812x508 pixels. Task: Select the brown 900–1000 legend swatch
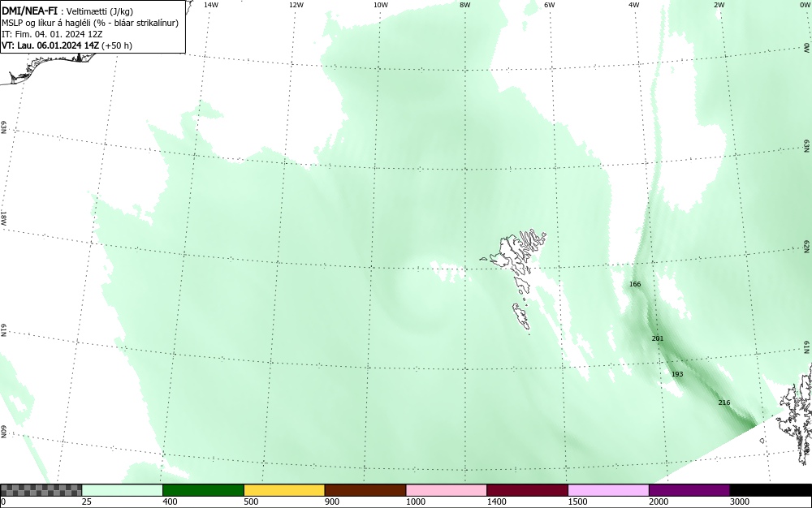point(365,490)
